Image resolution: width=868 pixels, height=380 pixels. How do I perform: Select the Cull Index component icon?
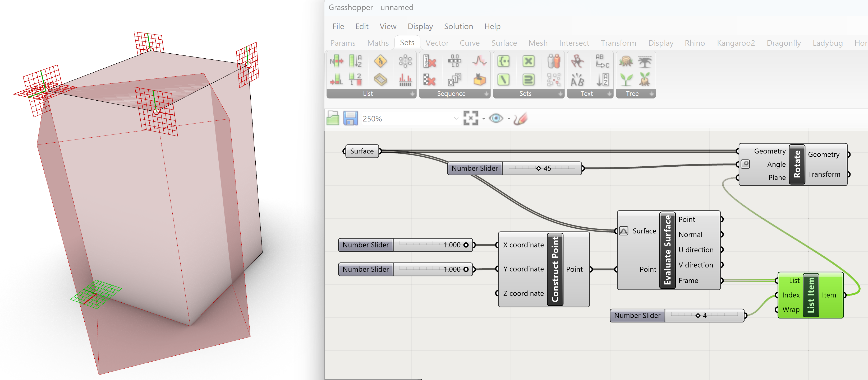pos(429,61)
